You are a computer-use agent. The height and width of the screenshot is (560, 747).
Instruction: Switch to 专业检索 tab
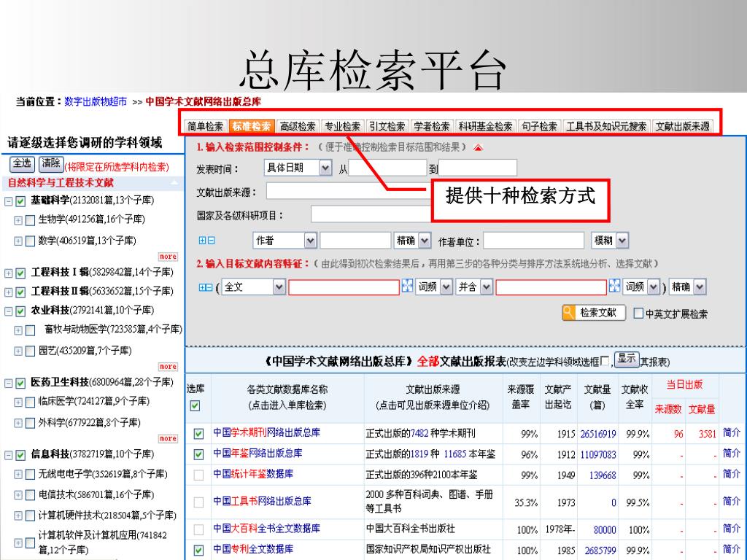pyautogui.click(x=343, y=126)
